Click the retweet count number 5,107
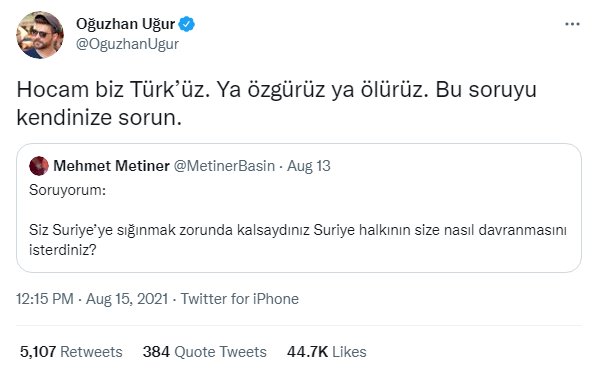The width and height of the screenshot is (598, 377). click(x=38, y=352)
